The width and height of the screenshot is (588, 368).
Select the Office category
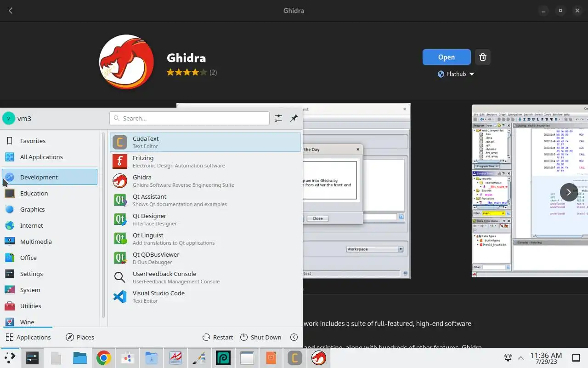[50, 258]
